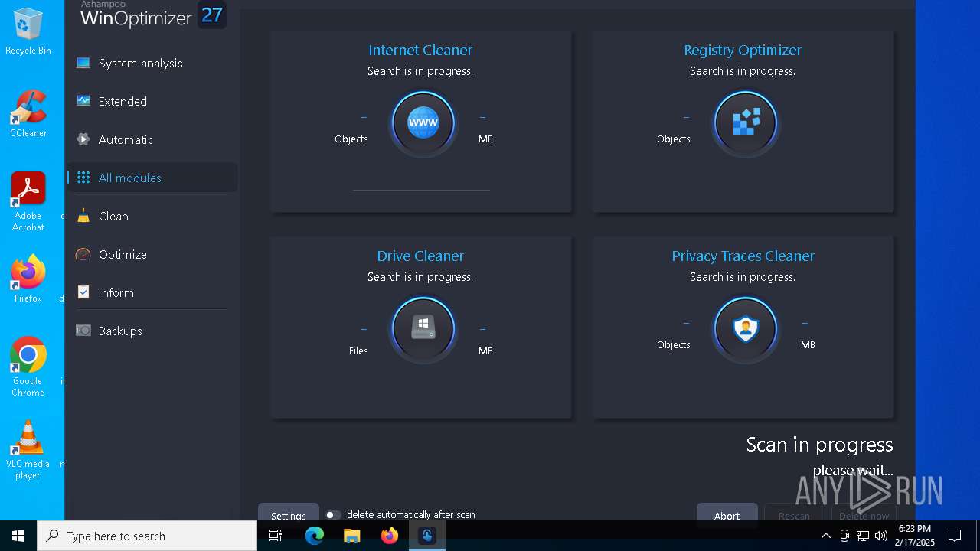Screen dimensions: 980x551
Task: Click the Registry Optimizer title
Action: coord(743,50)
